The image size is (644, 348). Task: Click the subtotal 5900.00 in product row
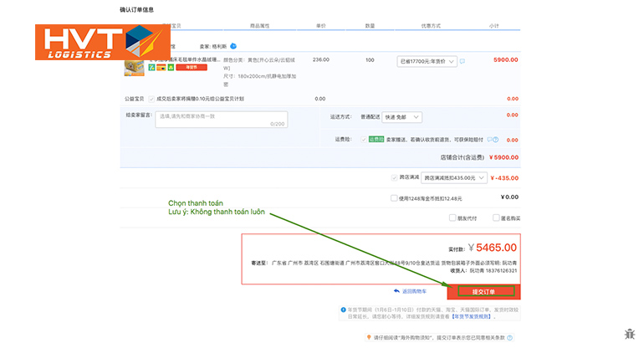pos(506,60)
